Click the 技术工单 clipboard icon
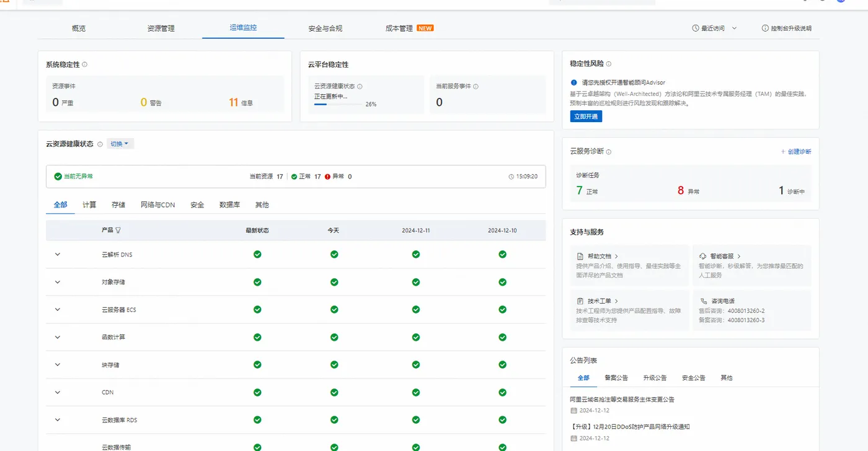868x451 pixels. click(x=580, y=301)
